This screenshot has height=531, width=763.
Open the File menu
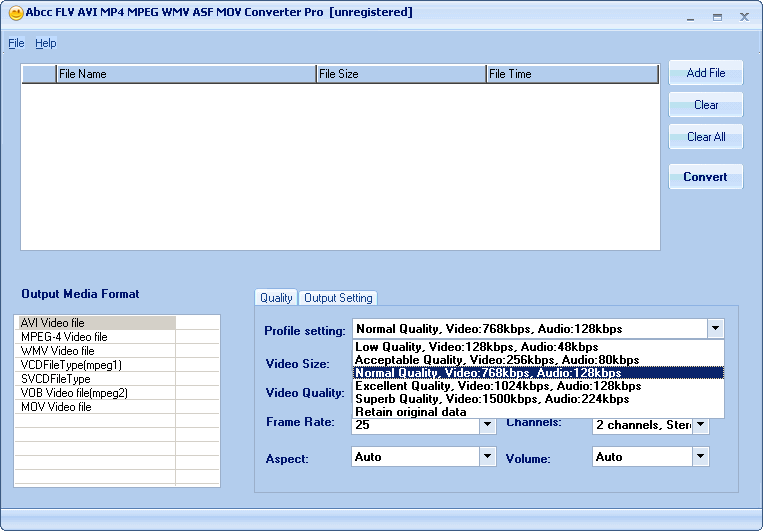tap(16, 43)
